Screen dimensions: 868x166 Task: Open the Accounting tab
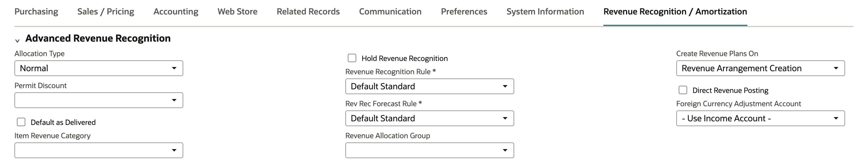[176, 11]
